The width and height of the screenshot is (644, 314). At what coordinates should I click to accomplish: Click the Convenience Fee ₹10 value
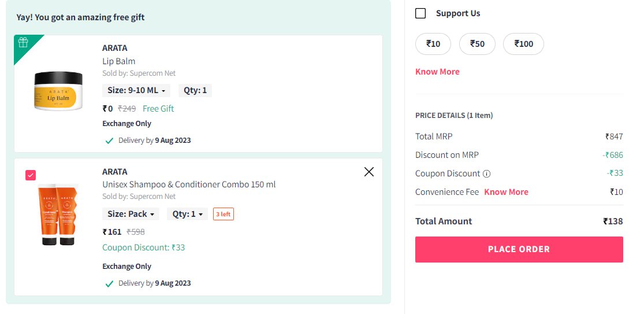616,192
